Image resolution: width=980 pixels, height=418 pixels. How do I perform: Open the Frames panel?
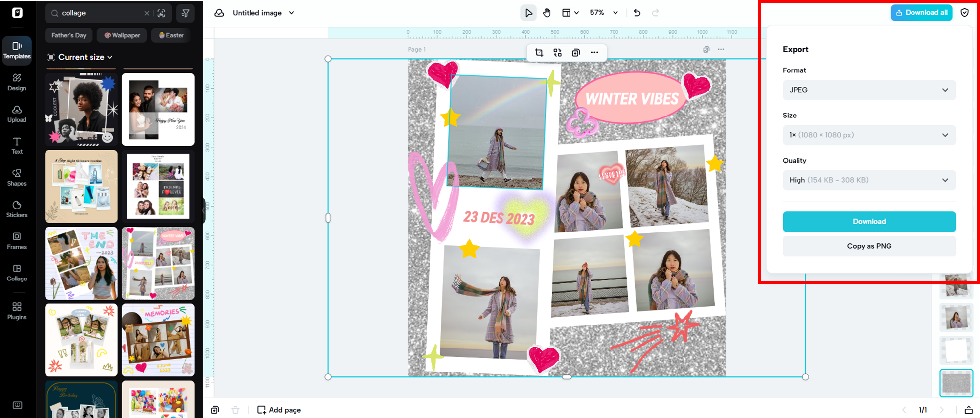coord(17,241)
